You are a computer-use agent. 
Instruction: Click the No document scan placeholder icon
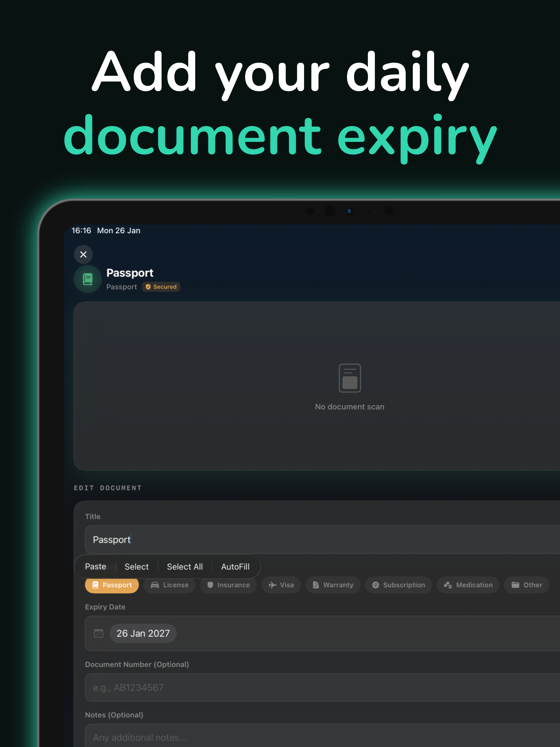[x=349, y=378]
